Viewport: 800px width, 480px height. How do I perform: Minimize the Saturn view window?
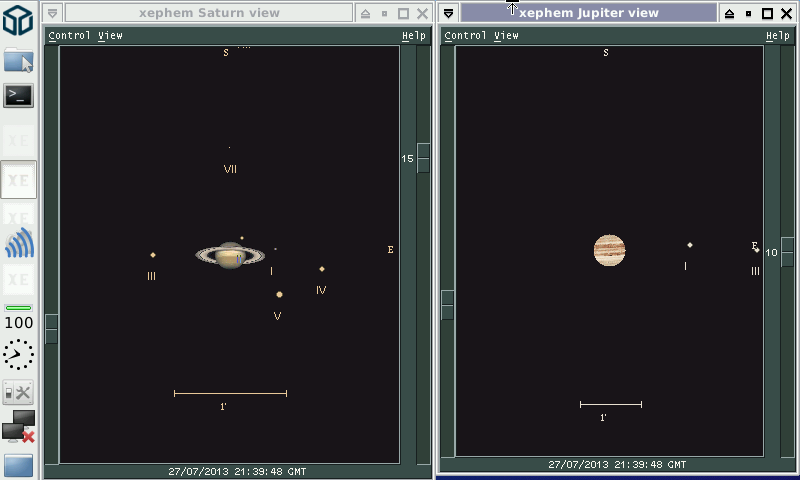tap(385, 14)
